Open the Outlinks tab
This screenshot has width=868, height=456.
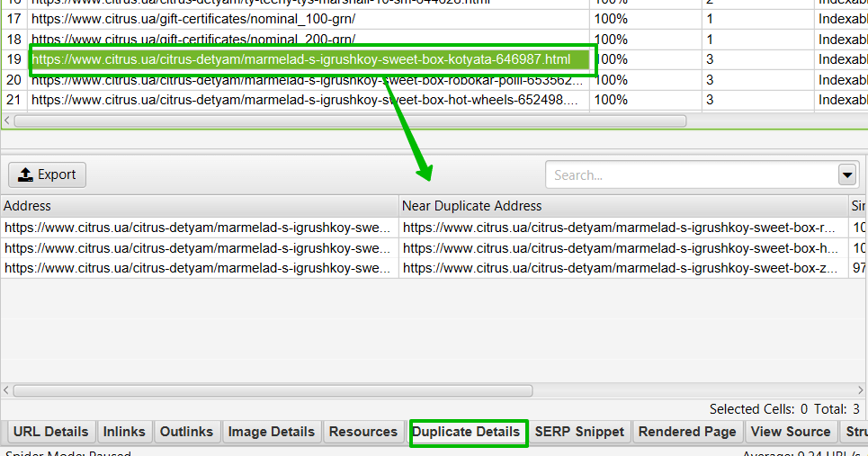point(186,432)
